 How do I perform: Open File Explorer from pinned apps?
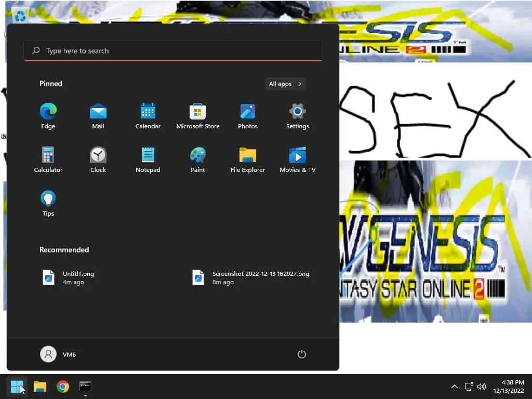pyautogui.click(x=248, y=160)
